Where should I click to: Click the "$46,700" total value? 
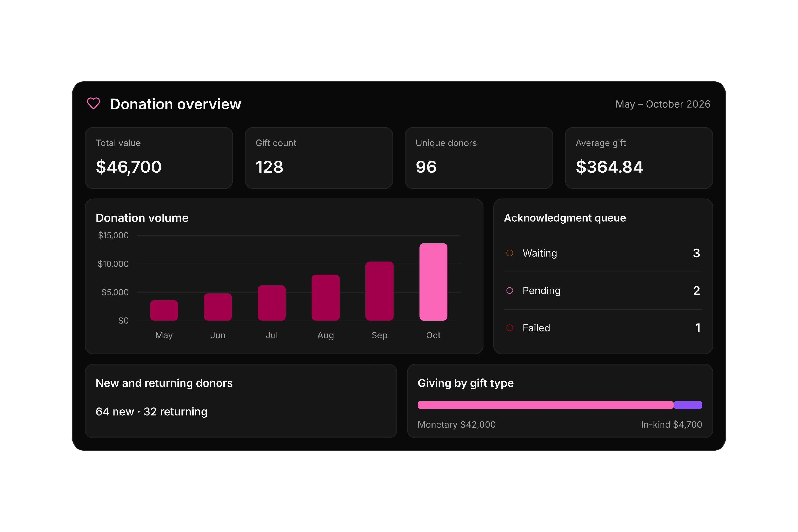pos(129,167)
